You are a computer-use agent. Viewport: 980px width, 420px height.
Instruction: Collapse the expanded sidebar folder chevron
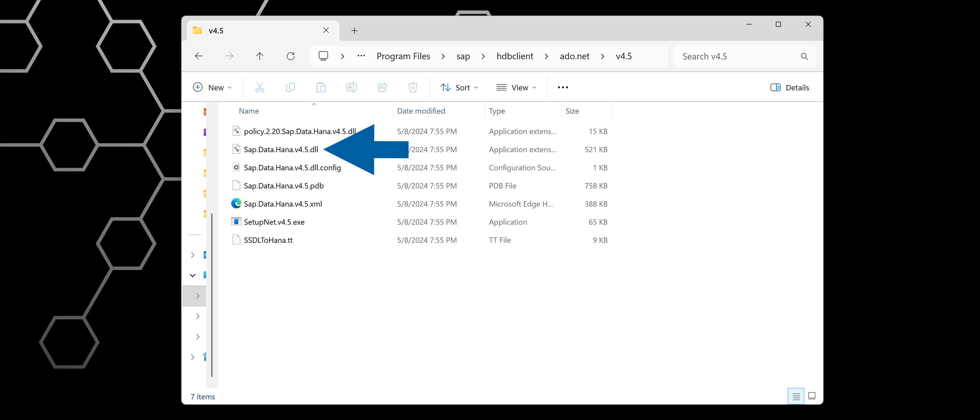192,275
